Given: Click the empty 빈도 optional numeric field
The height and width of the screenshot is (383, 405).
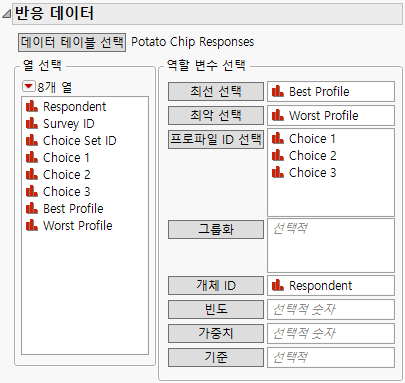Looking at the screenshot, I should pyautogui.click(x=331, y=309).
